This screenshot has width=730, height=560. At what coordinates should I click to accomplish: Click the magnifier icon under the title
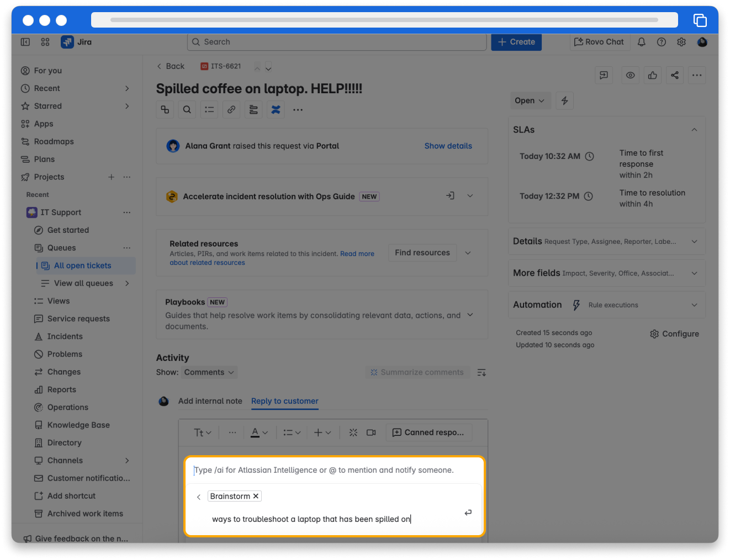coord(187,110)
